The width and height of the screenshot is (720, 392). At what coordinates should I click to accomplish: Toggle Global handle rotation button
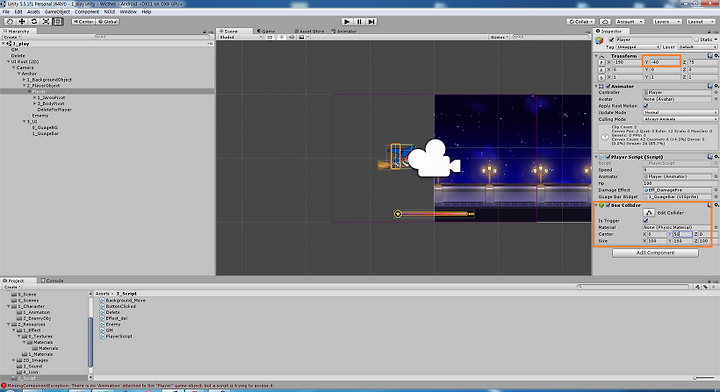108,22
